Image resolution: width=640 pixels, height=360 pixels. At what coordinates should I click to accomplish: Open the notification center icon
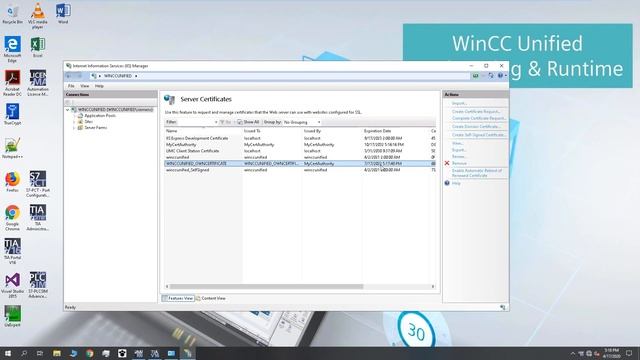click(x=629, y=353)
